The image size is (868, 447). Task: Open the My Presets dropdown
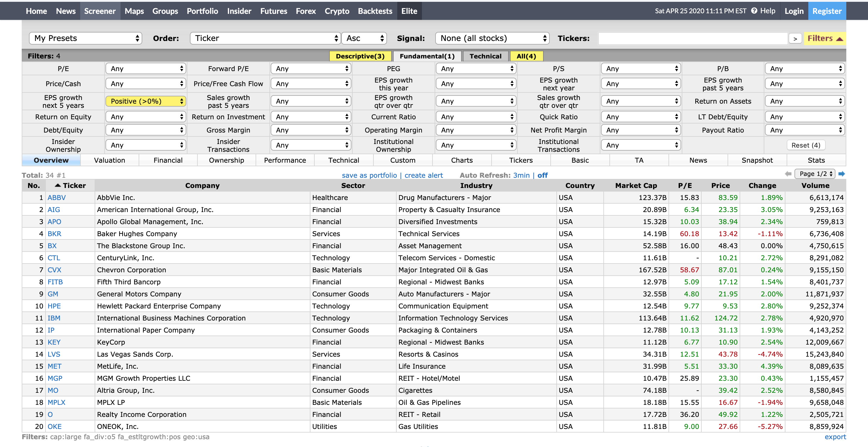point(86,38)
